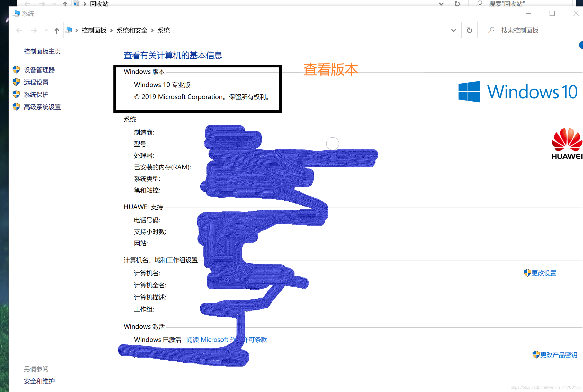Close the System window
583x392 pixels.
pyautogui.click(x=576, y=13)
